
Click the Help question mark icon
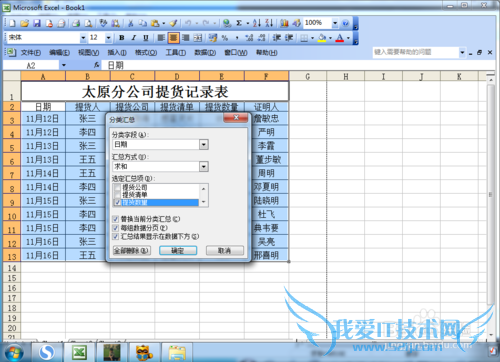tap(346, 23)
